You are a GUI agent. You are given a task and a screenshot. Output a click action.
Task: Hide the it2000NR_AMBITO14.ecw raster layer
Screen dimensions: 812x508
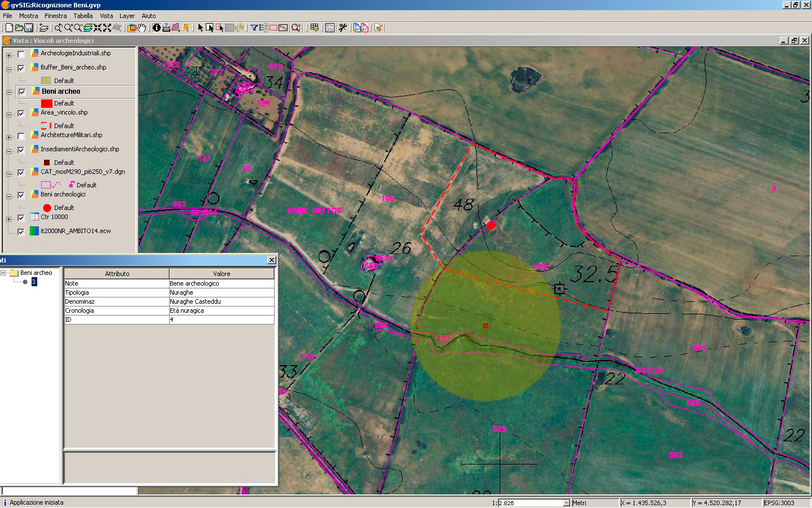(x=21, y=231)
